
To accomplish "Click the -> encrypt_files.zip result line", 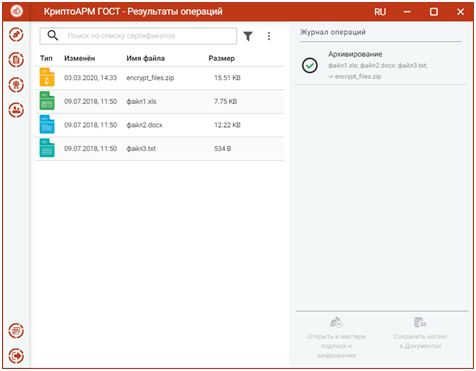I will (354, 76).
